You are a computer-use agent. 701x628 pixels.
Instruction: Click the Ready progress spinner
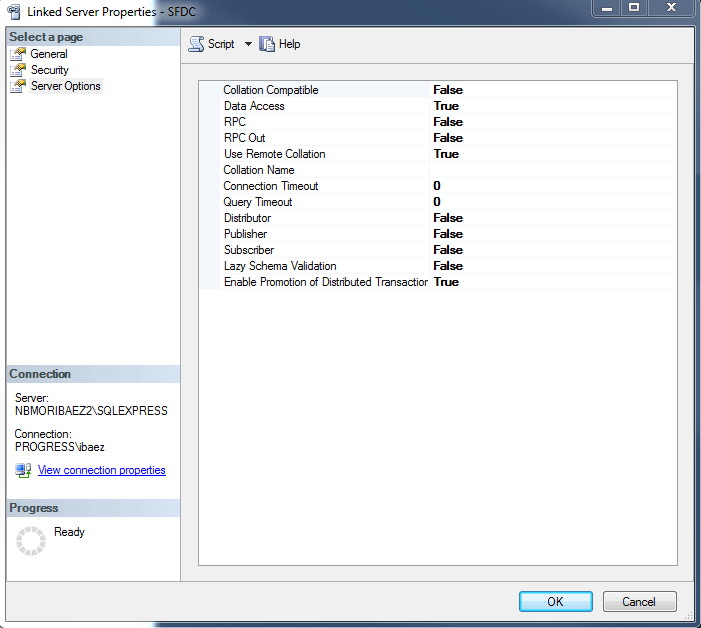tap(31, 541)
